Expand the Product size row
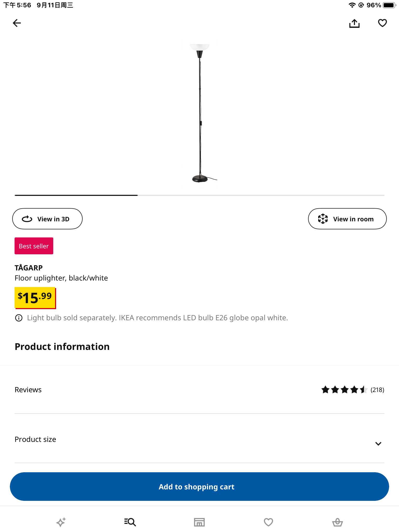 tap(182, 439)
